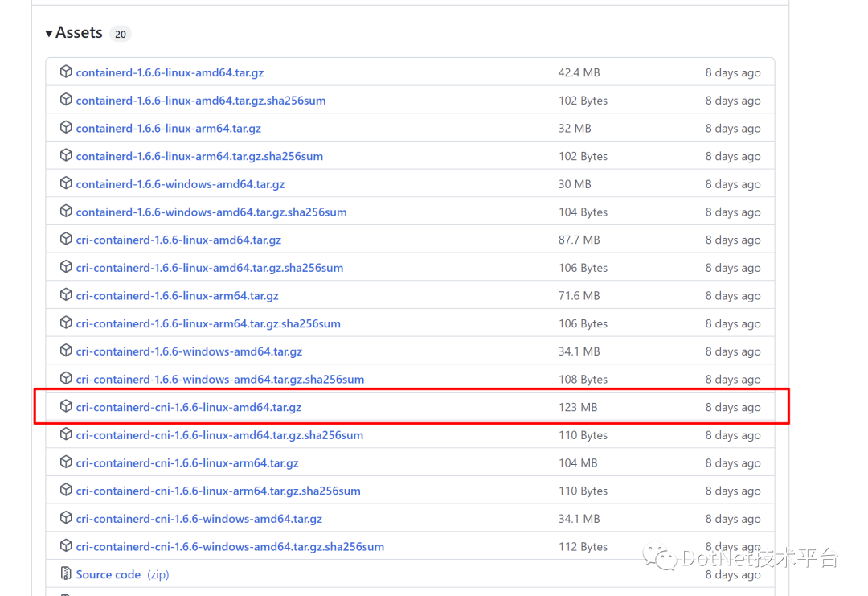868x596 pixels.
Task: Click package icon beside cri-containerd-1.6.6-windows-amd64.tar.gz
Action: [x=66, y=350]
